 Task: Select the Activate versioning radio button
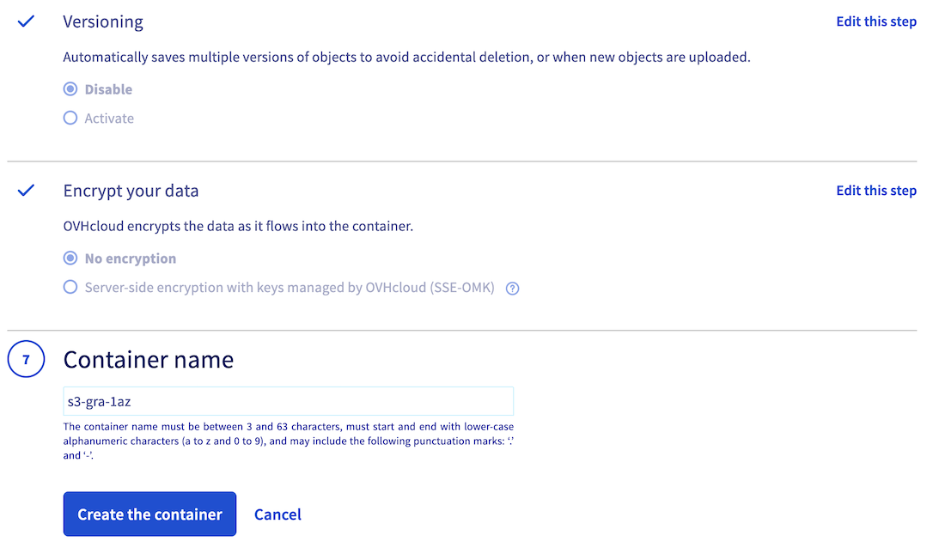(x=70, y=119)
